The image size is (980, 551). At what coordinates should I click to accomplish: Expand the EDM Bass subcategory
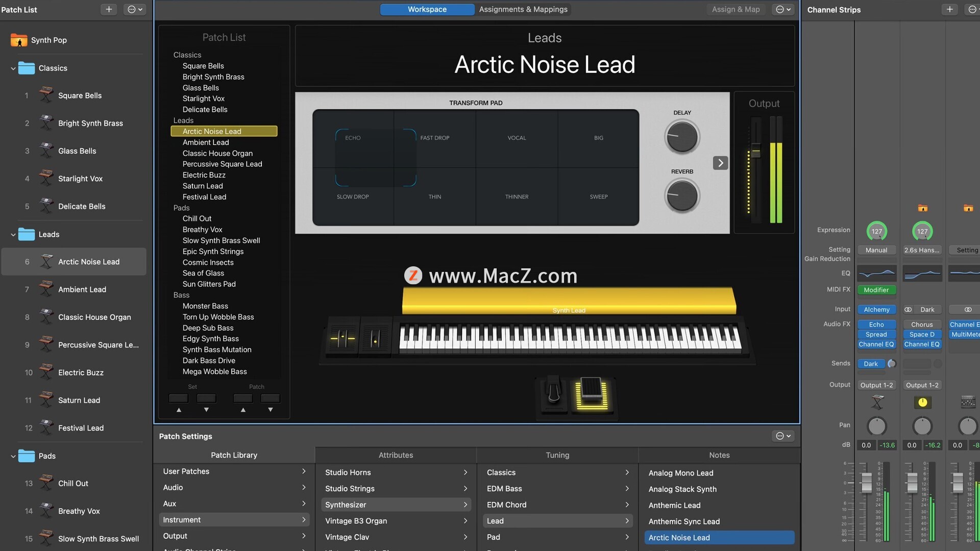[x=557, y=488]
